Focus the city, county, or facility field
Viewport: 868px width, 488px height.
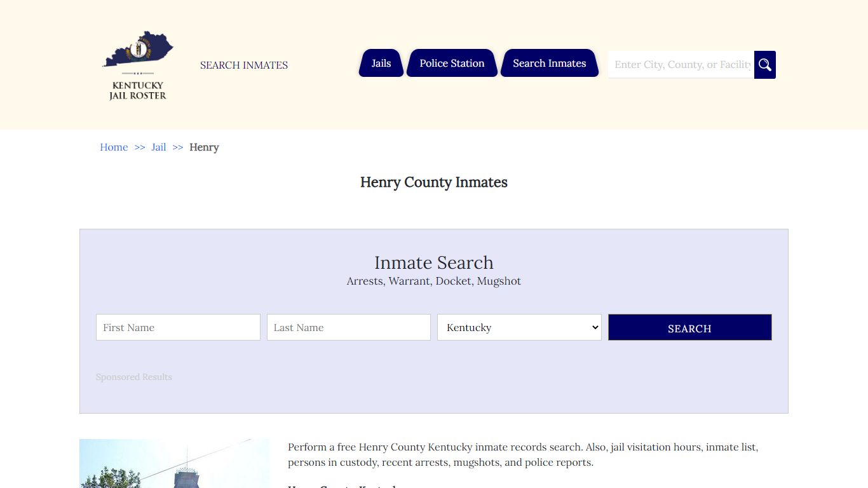coord(681,65)
